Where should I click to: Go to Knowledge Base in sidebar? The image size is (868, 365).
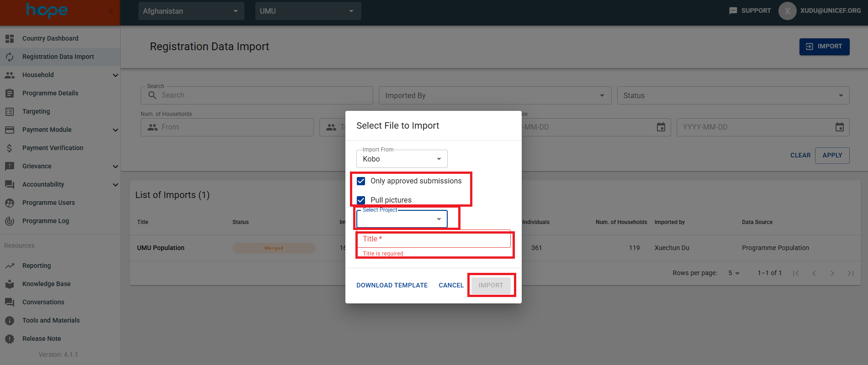47,284
